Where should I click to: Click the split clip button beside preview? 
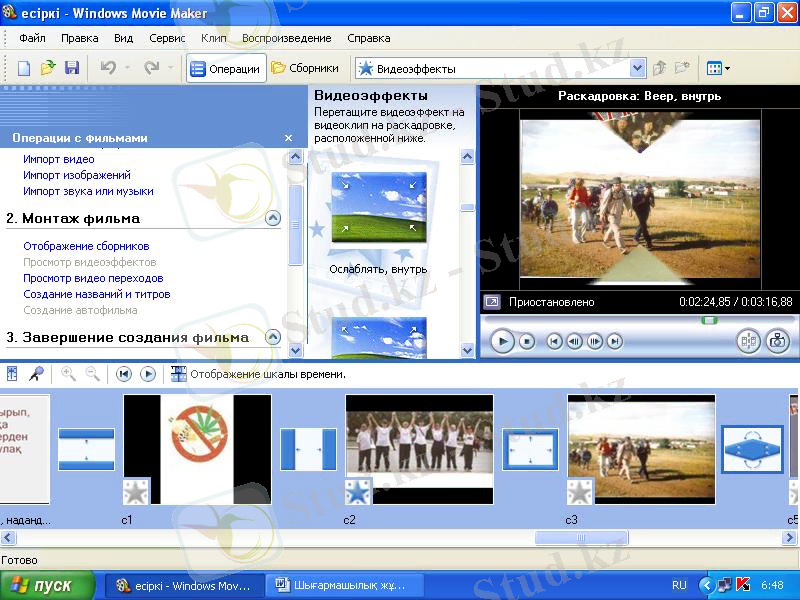pos(748,341)
